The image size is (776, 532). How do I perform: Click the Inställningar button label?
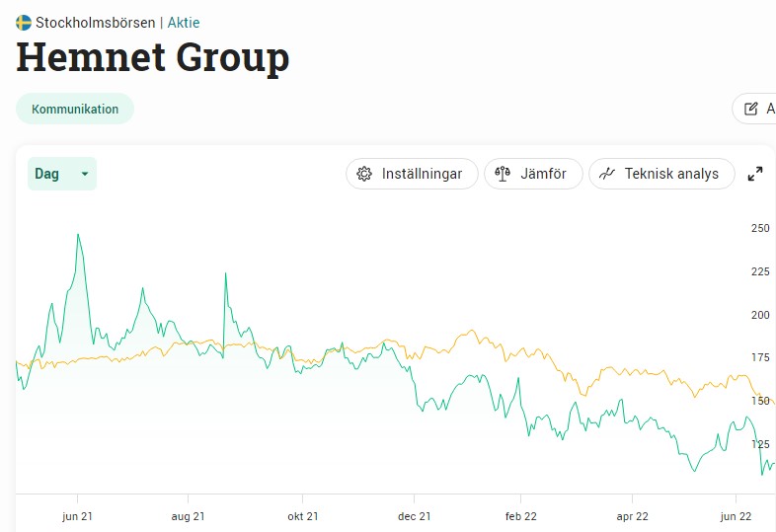[x=422, y=174]
